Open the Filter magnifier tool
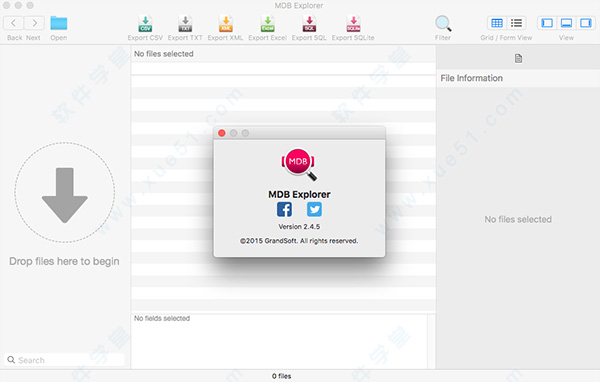600x382 pixels. tap(443, 23)
